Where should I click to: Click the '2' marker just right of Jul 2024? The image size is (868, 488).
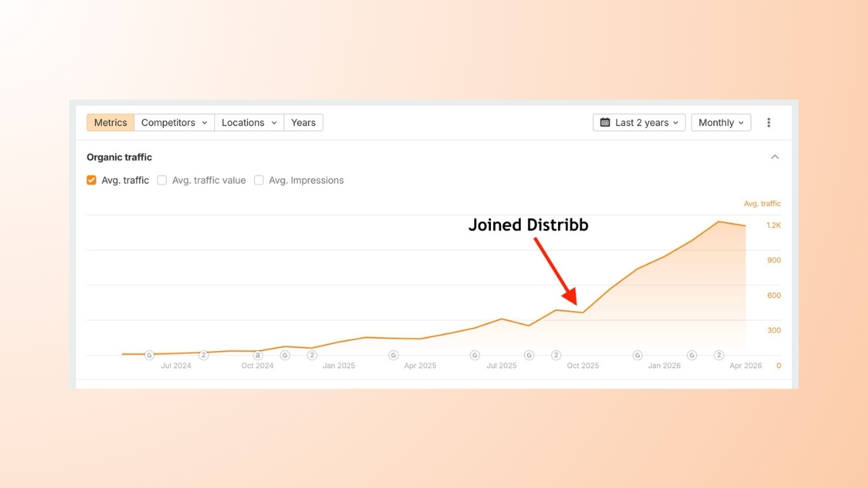pyautogui.click(x=203, y=355)
